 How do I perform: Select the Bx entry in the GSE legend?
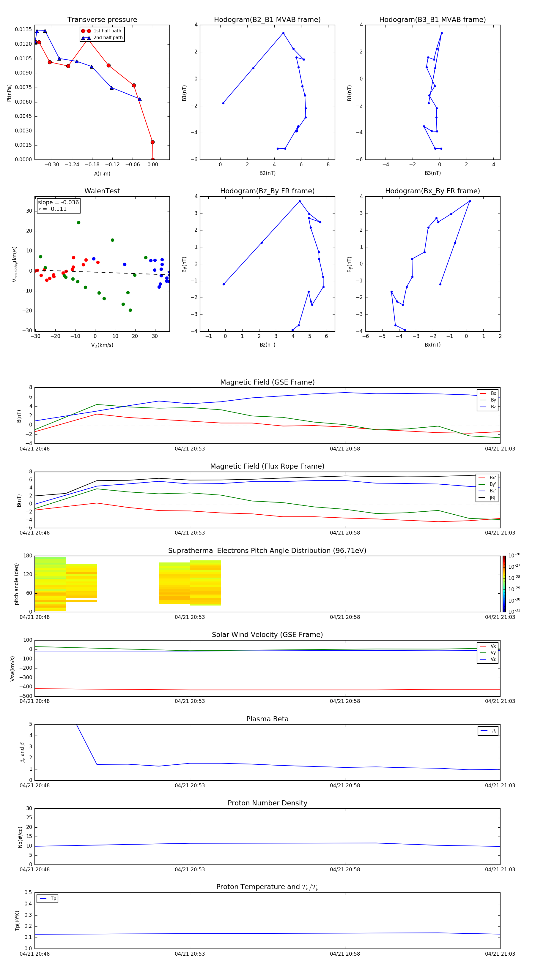click(x=488, y=393)
